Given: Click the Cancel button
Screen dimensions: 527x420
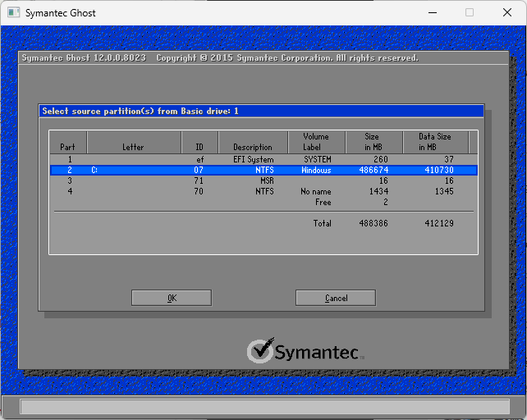Looking at the screenshot, I should point(336,298).
